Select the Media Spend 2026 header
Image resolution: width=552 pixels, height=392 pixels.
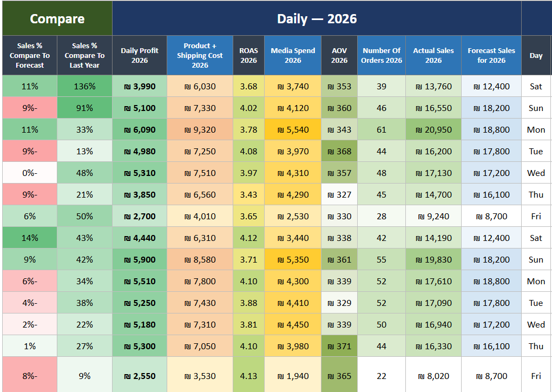coord(293,55)
